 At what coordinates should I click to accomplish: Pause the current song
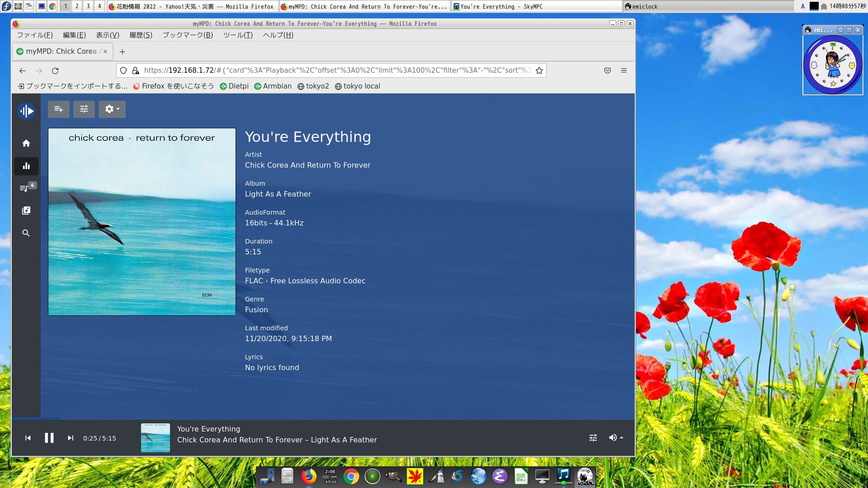coord(49,438)
